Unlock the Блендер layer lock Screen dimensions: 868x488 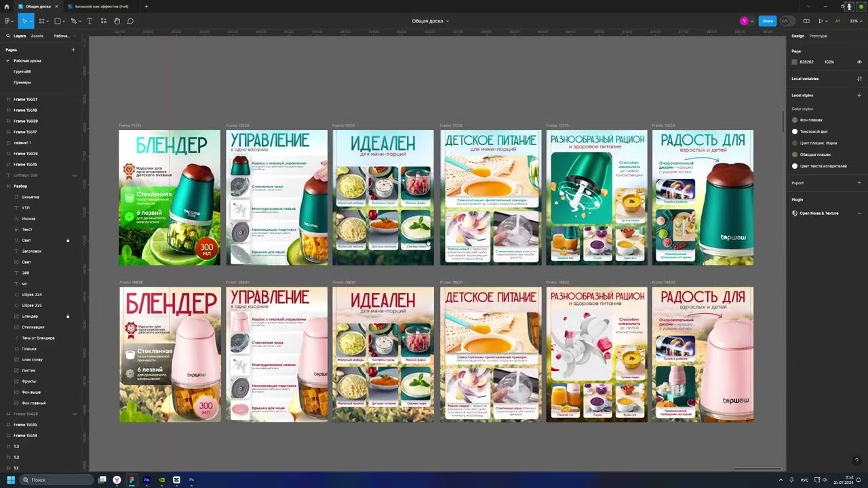pyautogui.click(x=68, y=317)
